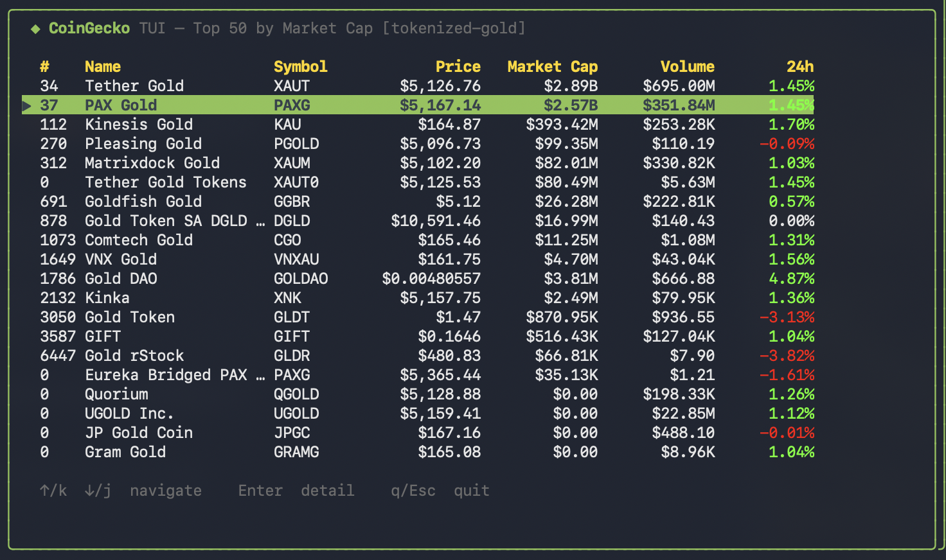This screenshot has height=560, width=946.
Task: Select the UGOLD Inc. row
Action: tap(418, 414)
